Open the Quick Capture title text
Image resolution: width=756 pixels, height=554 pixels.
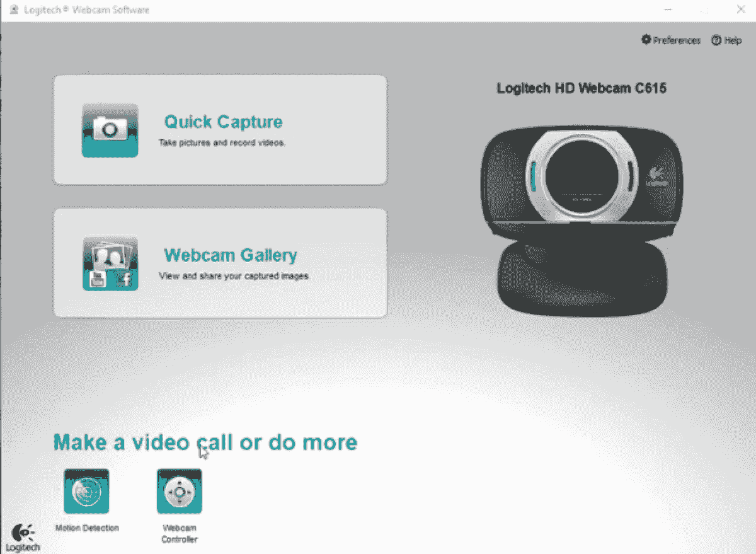tap(224, 122)
